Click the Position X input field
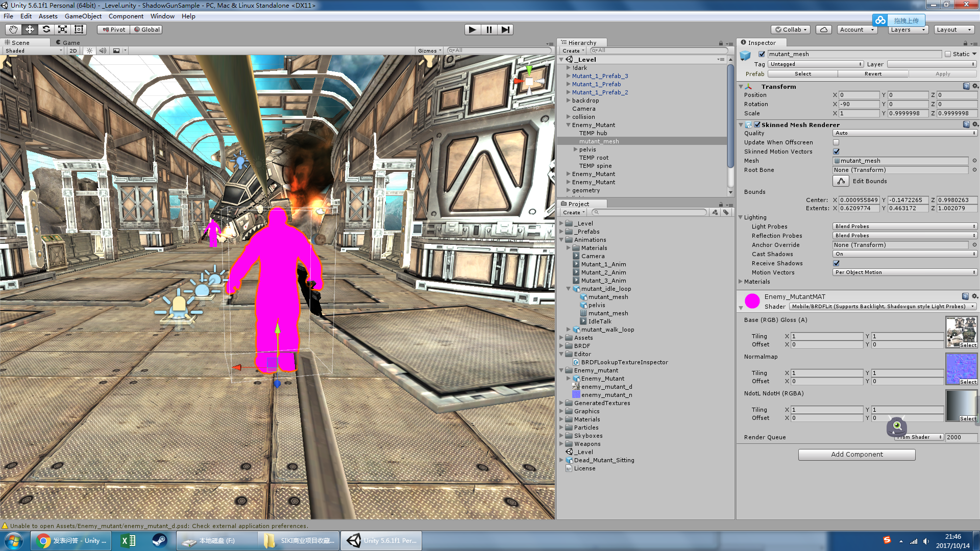This screenshot has width=980, height=551. pos(859,95)
